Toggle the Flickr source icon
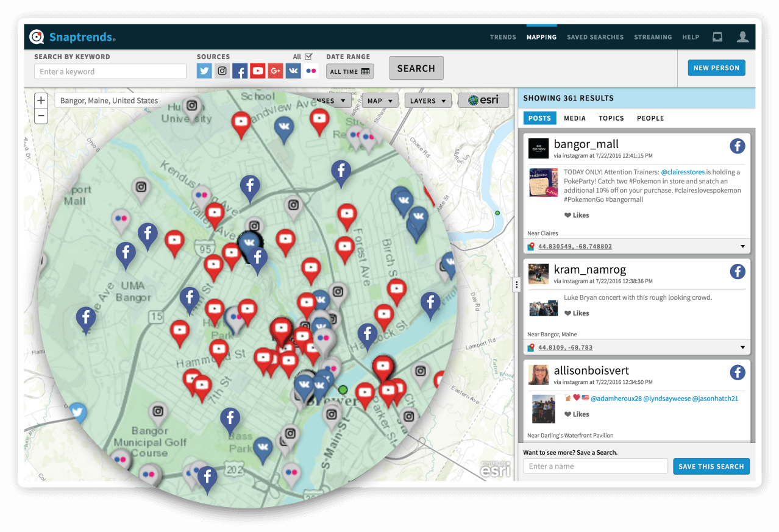Image resolution: width=779 pixels, height=532 pixels. pos(311,71)
